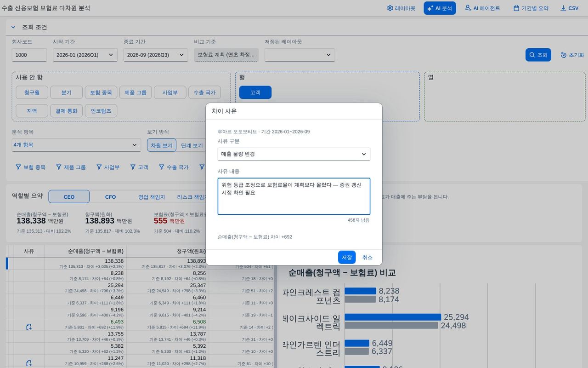Launch the AI 분석 sparkle button
This screenshot has height=368, width=588.
440,8
